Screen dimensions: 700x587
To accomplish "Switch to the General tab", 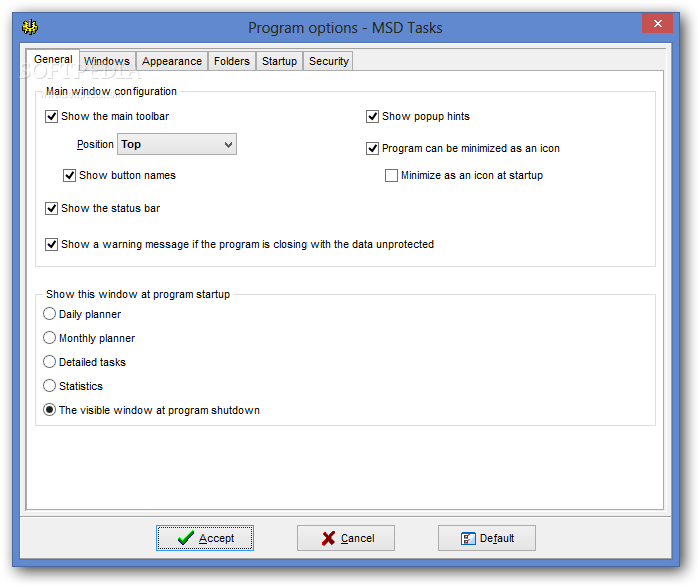I will tap(53, 59).
